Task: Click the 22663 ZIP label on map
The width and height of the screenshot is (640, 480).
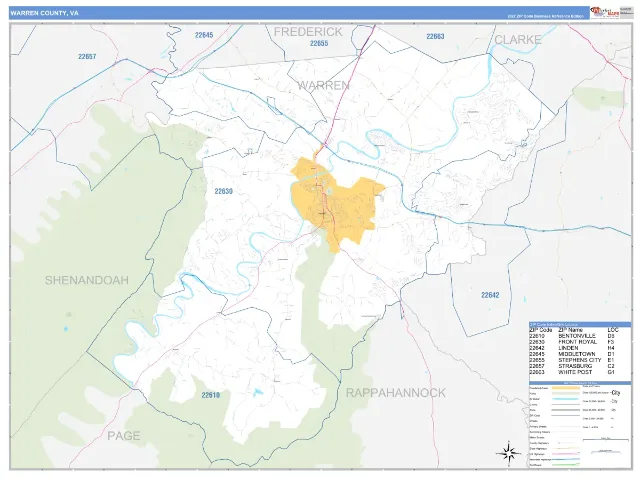Action: pos(435,36)
